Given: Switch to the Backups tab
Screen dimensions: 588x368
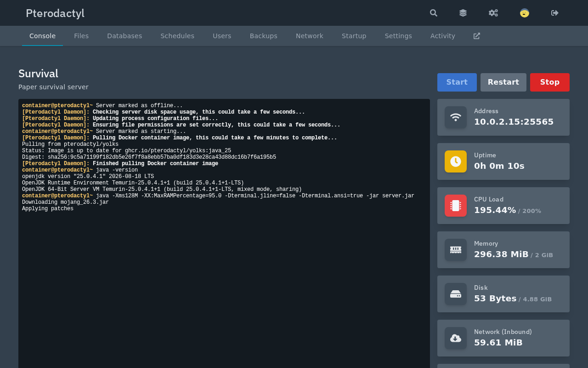Looking at the screenshot, I should [264, 36].
